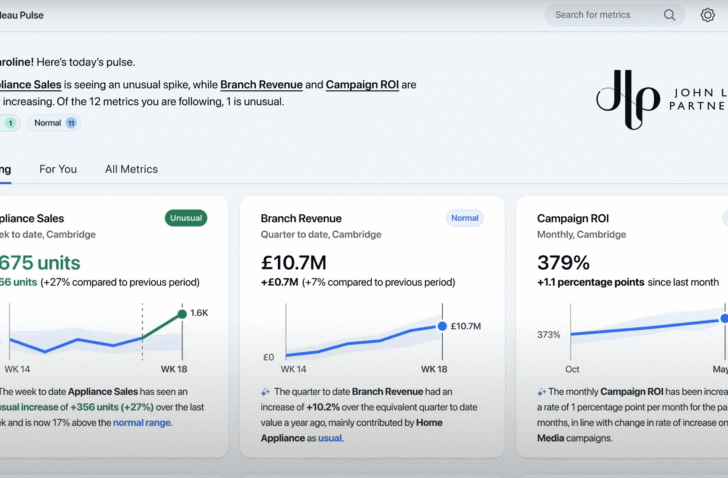Click the 'normal range' link

tap(142, 423)
